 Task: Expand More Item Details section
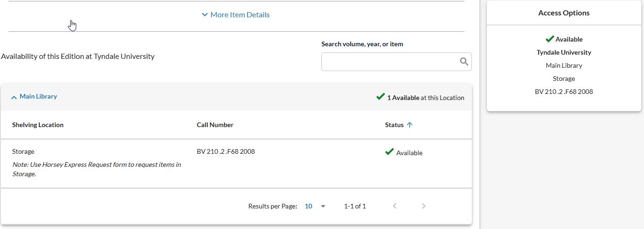236,15
